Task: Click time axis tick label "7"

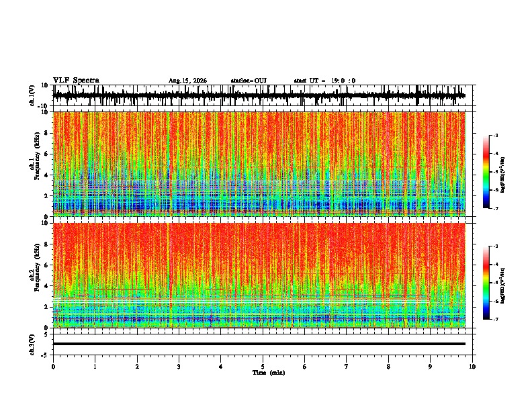Action: (347, 367)
